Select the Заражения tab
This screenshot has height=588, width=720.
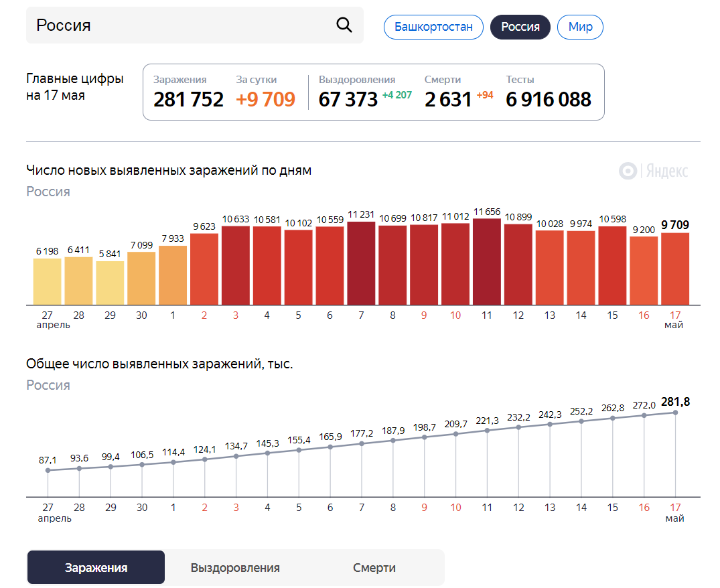(x=96, y=567)
